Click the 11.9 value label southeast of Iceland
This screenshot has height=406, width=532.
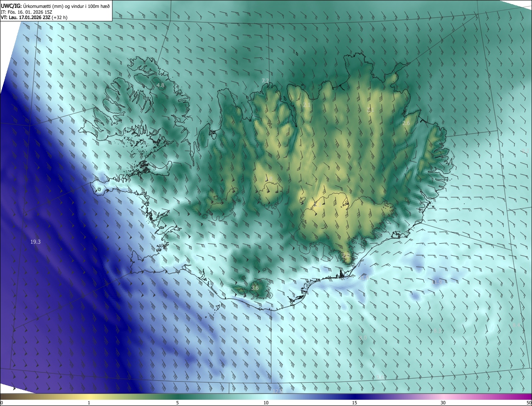[437, 282]
